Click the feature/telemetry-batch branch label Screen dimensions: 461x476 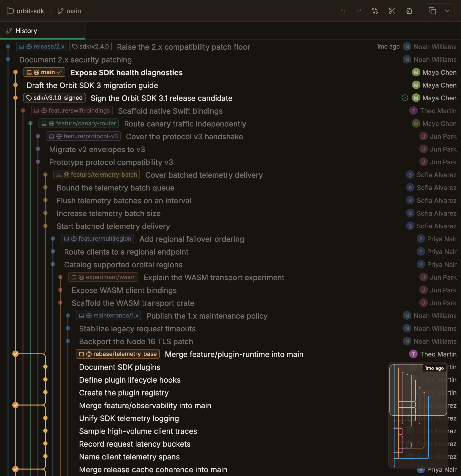97,174
